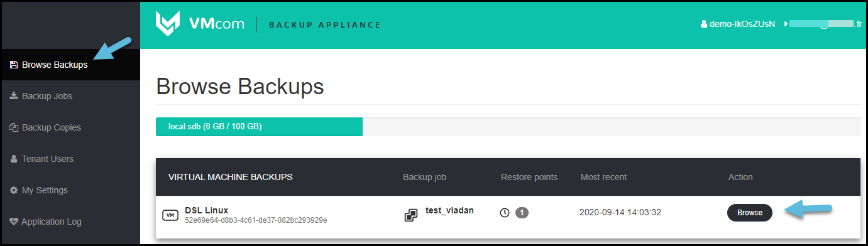Image resolution: width=868 pixels, height=246 pixels.
Task: Click the clock icon under Restore points
Action: [x=505, y=213]
